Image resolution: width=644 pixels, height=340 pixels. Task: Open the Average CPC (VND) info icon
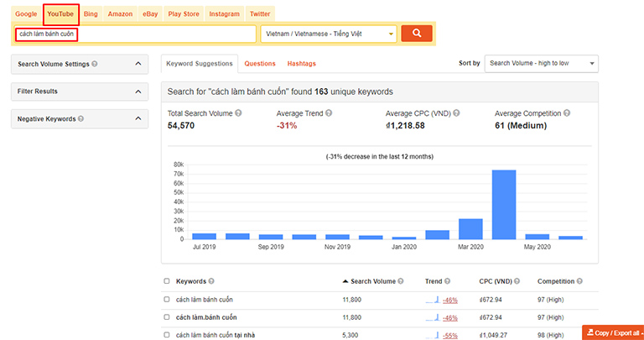[456, 113]
